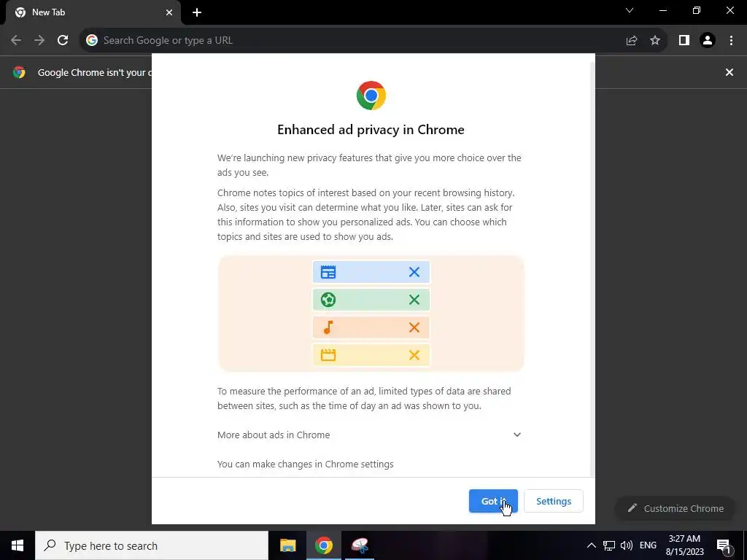Click the share this page icon

632,40
